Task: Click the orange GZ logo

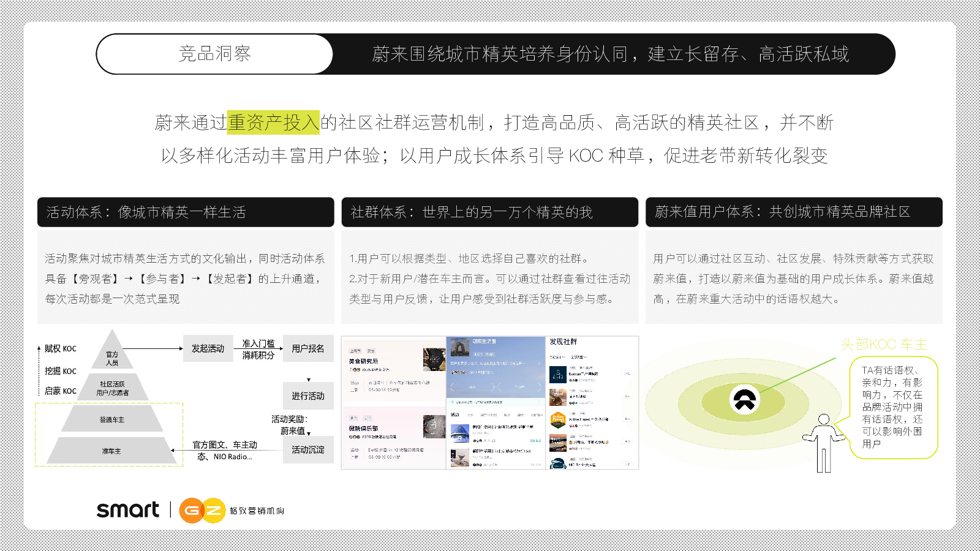Action: (202, 511)
